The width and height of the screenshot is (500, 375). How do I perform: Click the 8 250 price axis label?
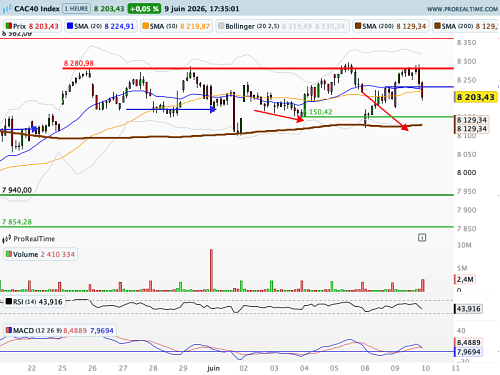pyautogui.click(x=466, y=80)
